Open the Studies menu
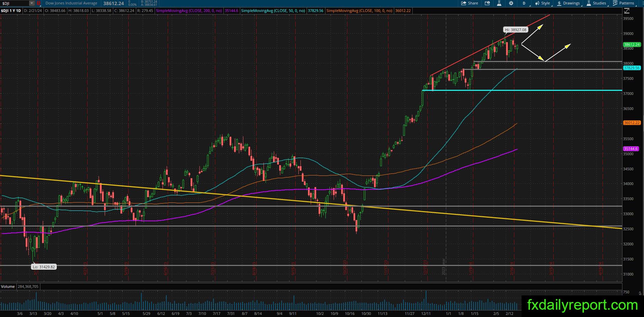This screenshot has height=317, width=644. click(x=596, y=3)
